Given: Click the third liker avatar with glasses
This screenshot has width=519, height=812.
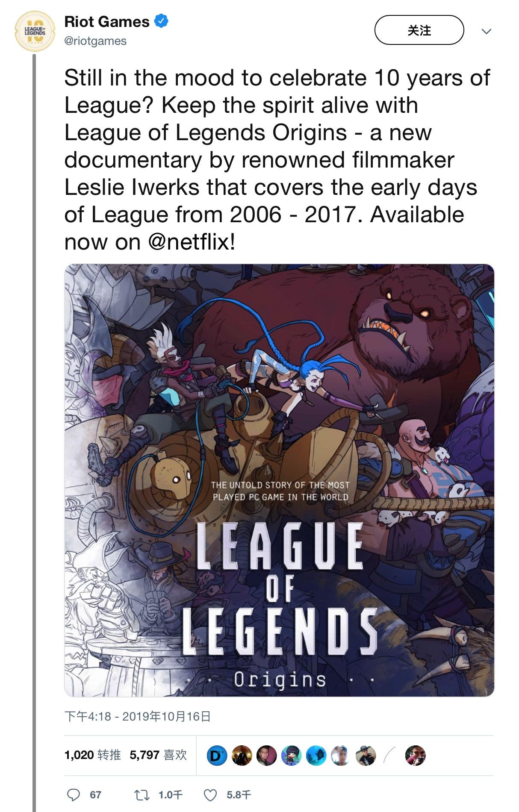Looking at the screenshot, I should click(266, 756).
